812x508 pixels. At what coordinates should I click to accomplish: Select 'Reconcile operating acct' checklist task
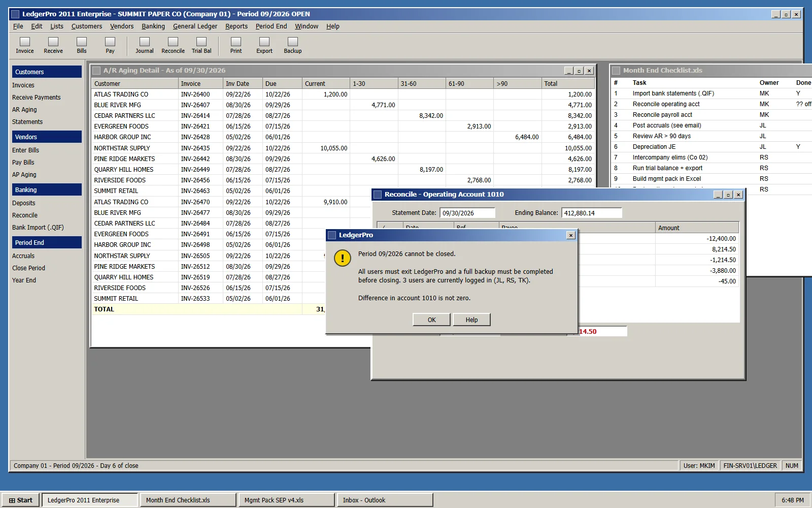tap(666, 104)
